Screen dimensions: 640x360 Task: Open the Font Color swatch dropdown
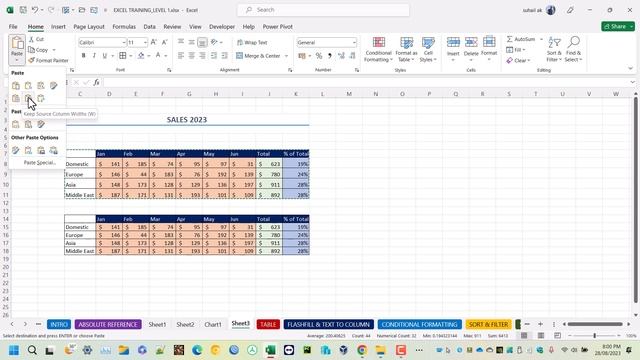[166, 56]
